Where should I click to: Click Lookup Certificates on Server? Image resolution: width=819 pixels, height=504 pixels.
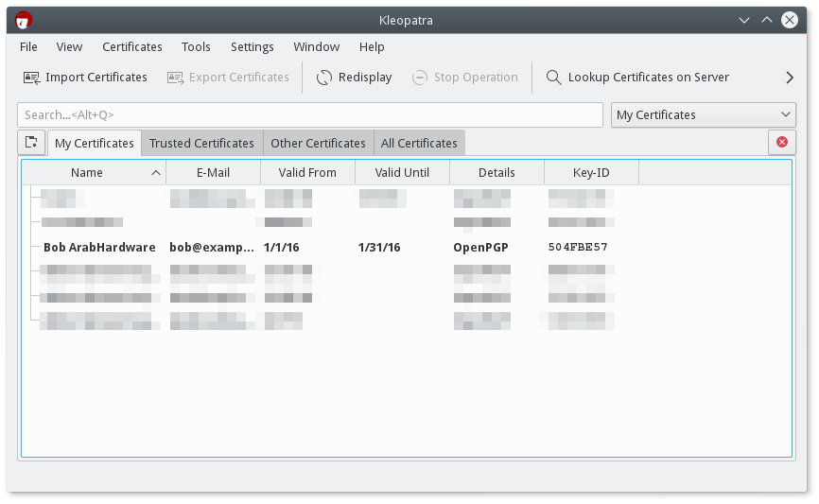[637, 78]
